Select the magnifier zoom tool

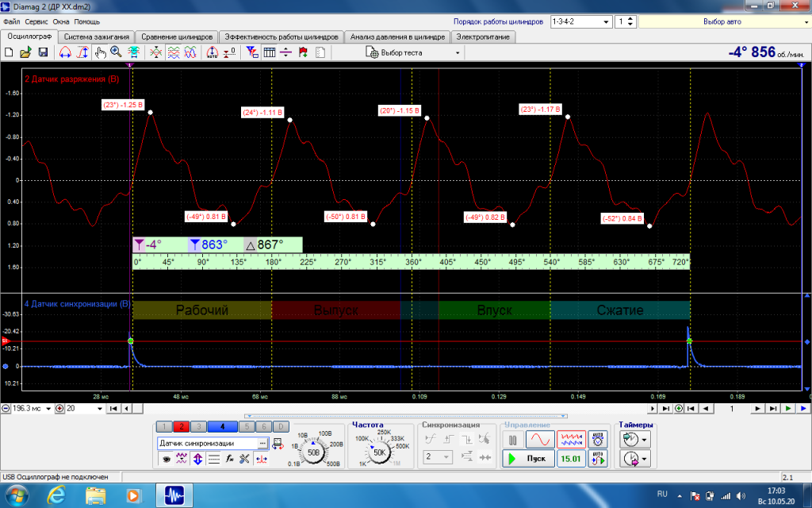click(x=116, y=52)
